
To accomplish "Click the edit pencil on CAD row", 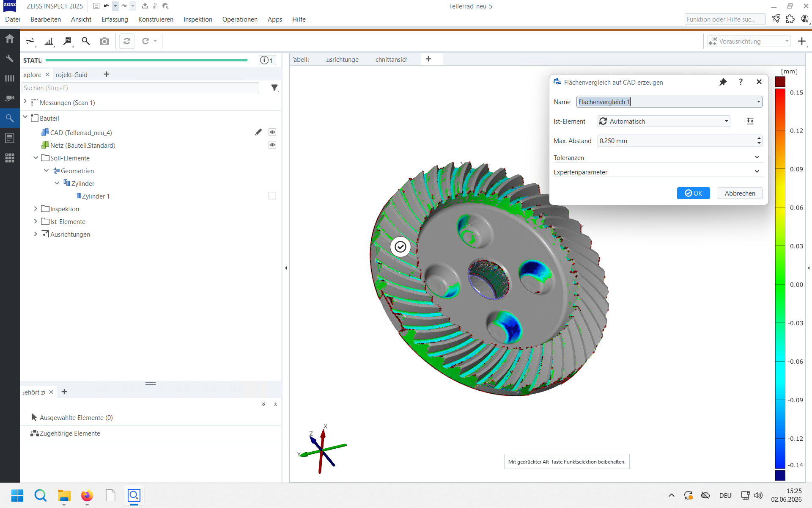I will coord(258,132).
